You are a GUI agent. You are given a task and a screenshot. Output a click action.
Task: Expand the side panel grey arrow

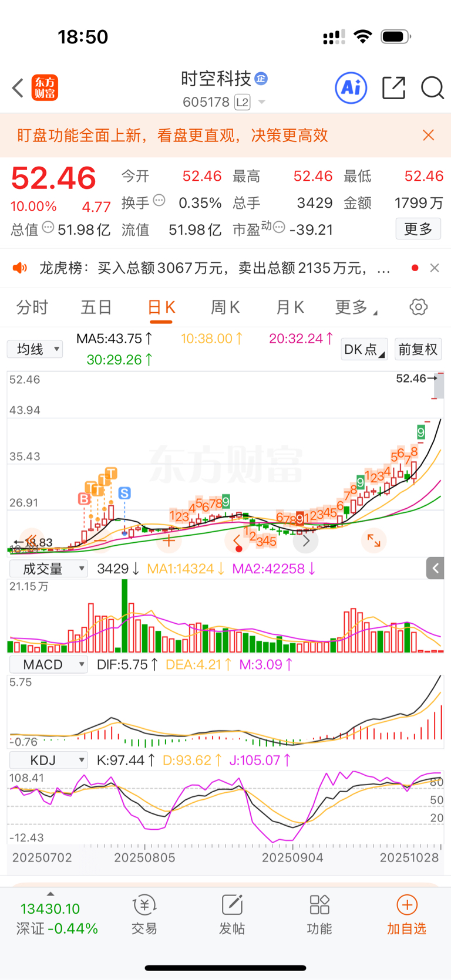tap(435, 568)
